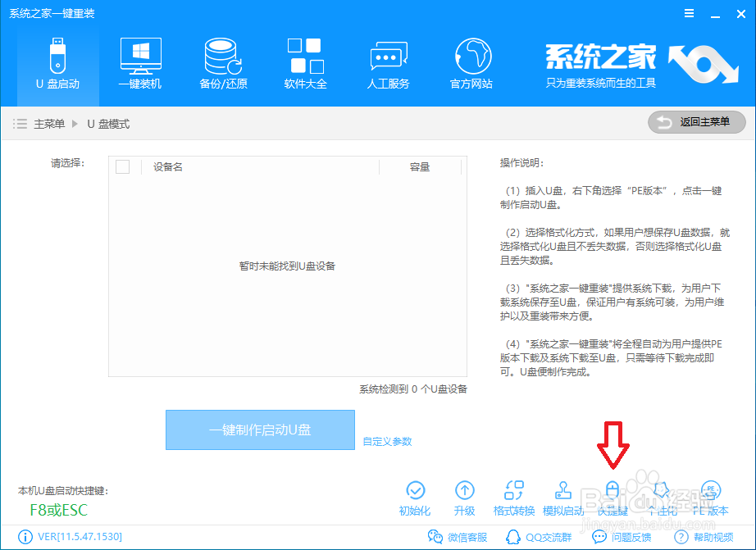Toggle the select-all device checkbox
This screenshot has height=550, width=756.
pos(122,166)
